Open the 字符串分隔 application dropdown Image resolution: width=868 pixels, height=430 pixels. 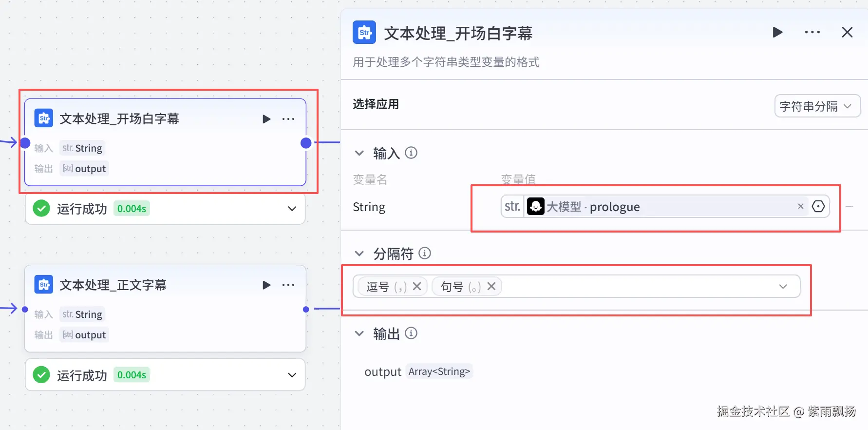tap(817, 106)
